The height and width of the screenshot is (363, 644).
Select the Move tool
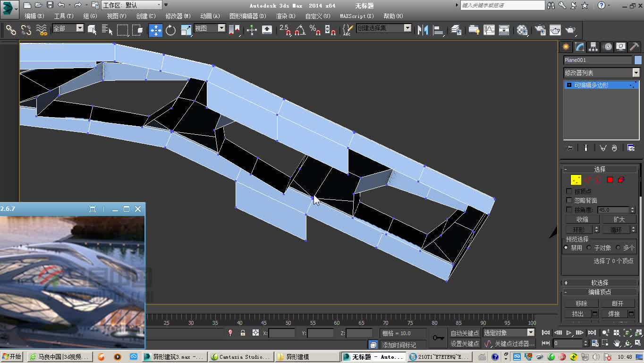[155, 30]
